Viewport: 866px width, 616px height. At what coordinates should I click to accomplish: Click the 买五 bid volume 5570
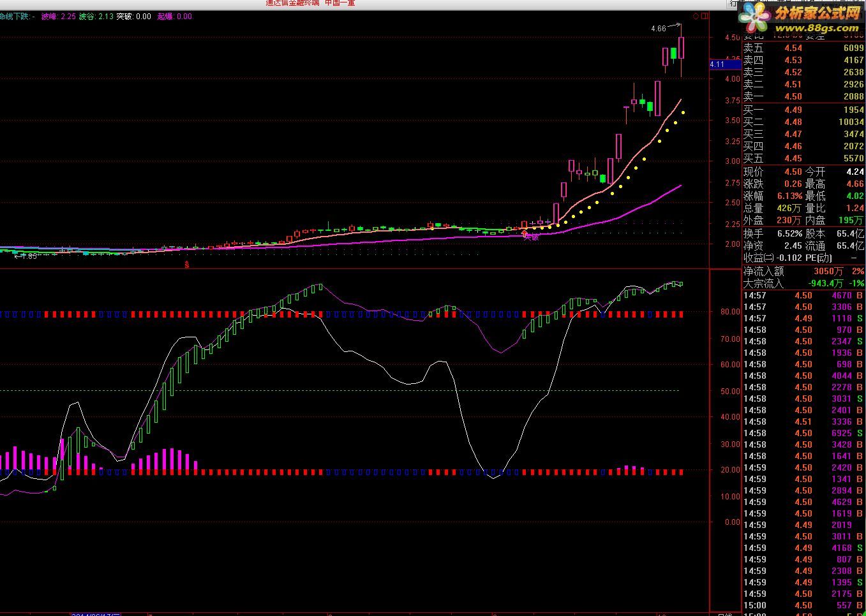853,158
